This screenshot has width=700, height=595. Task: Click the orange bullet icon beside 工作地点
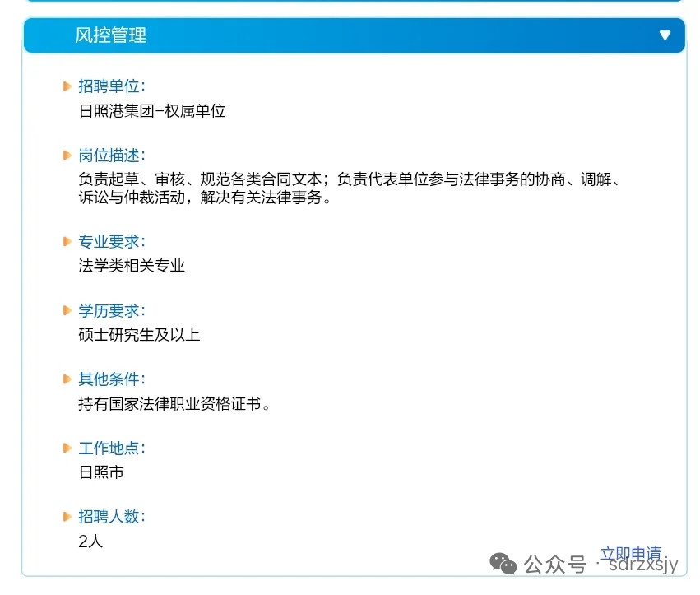[67, 449]
